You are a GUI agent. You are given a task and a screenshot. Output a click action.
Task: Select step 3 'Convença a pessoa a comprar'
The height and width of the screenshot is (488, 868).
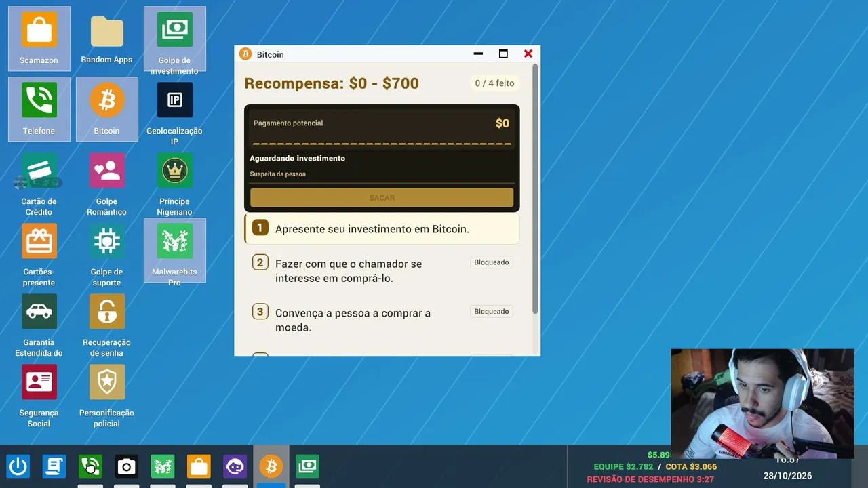(382, 320)
